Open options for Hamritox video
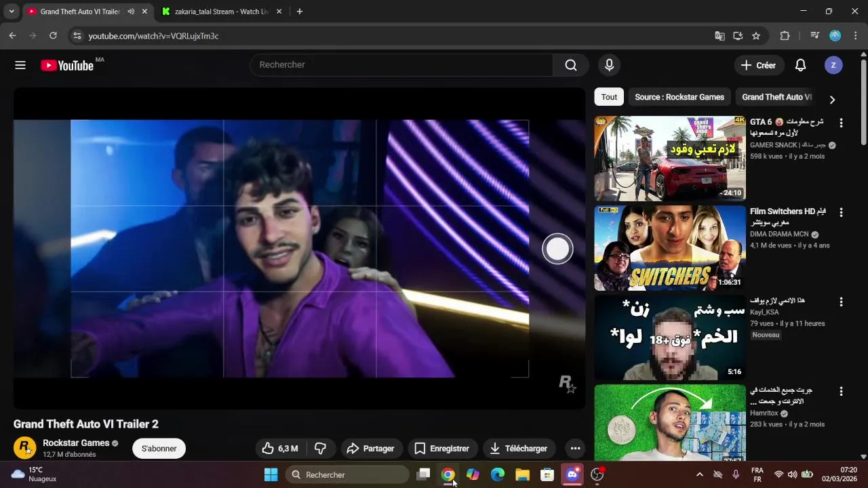 [x=841, y=391]
